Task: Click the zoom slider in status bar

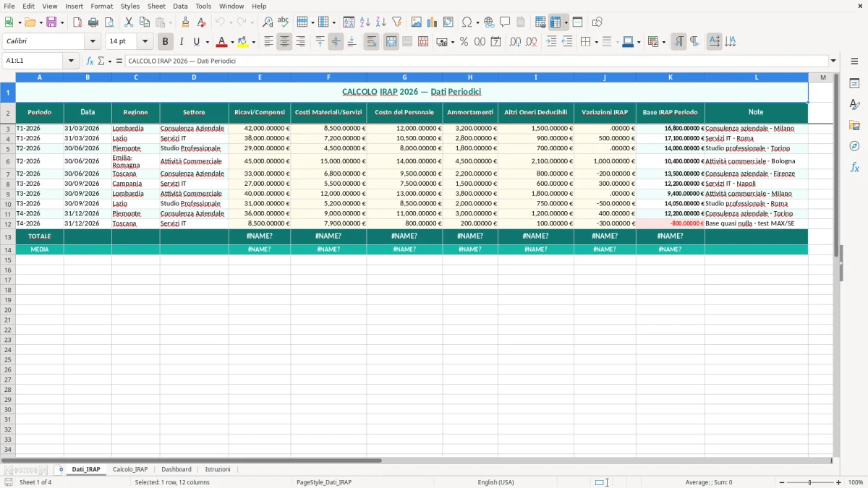Action: click(x=809, y=482)
